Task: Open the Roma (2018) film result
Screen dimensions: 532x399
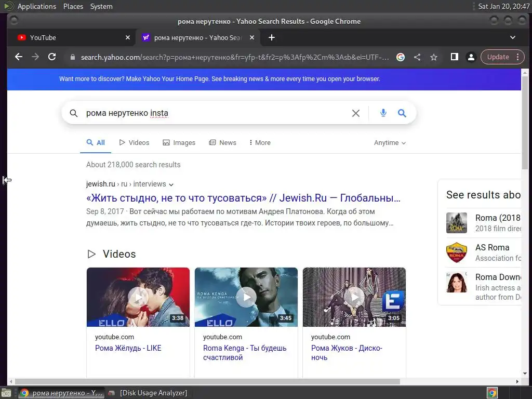Action: (x=484, y=222)
